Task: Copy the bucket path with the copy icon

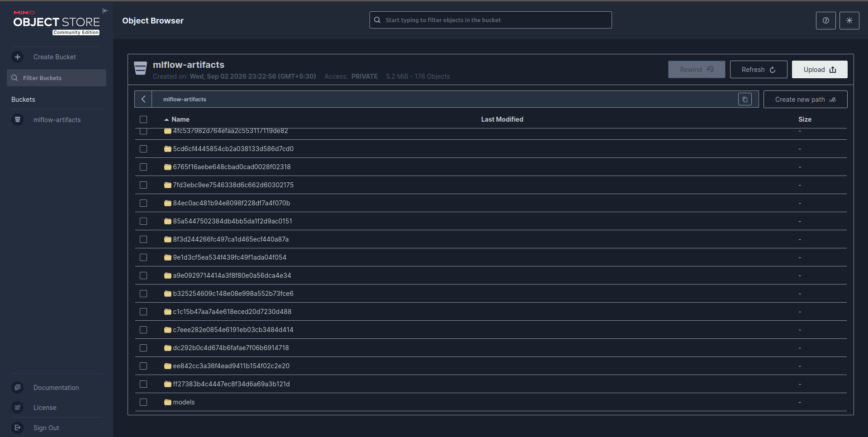Action: pos(745,100)
